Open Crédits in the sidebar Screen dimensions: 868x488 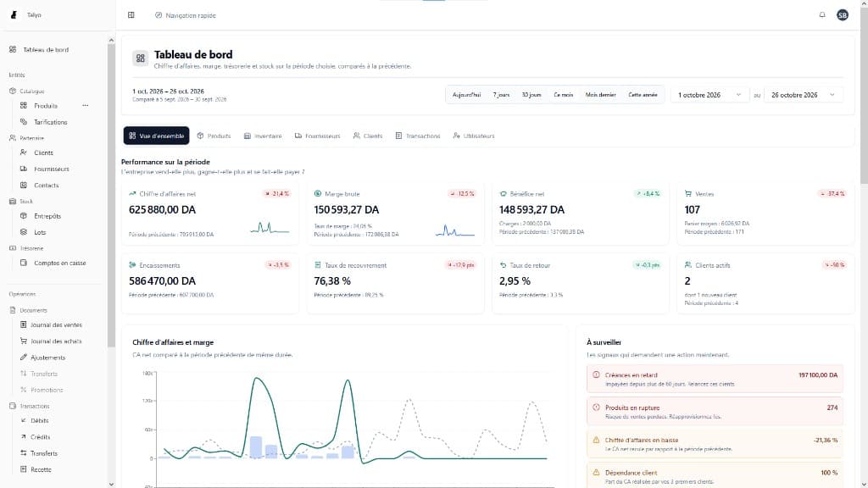(x=40, y=437)
